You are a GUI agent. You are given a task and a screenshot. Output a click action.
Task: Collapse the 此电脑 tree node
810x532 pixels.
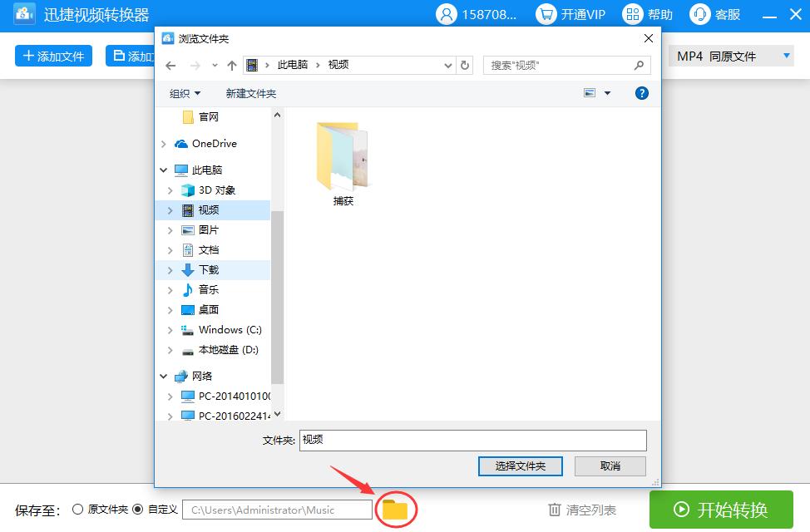click(x=164, y=170)
